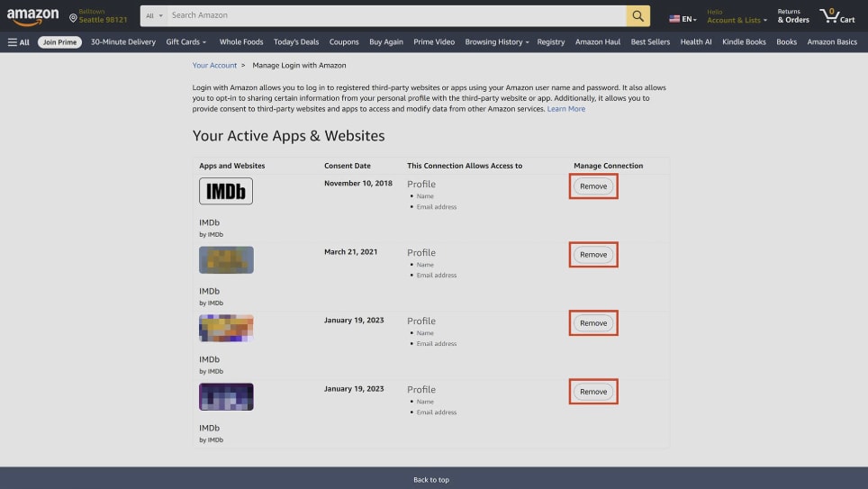Click the Manage Connection column header
The width and height of the screenshot is (868, 489).
point(609,166)
